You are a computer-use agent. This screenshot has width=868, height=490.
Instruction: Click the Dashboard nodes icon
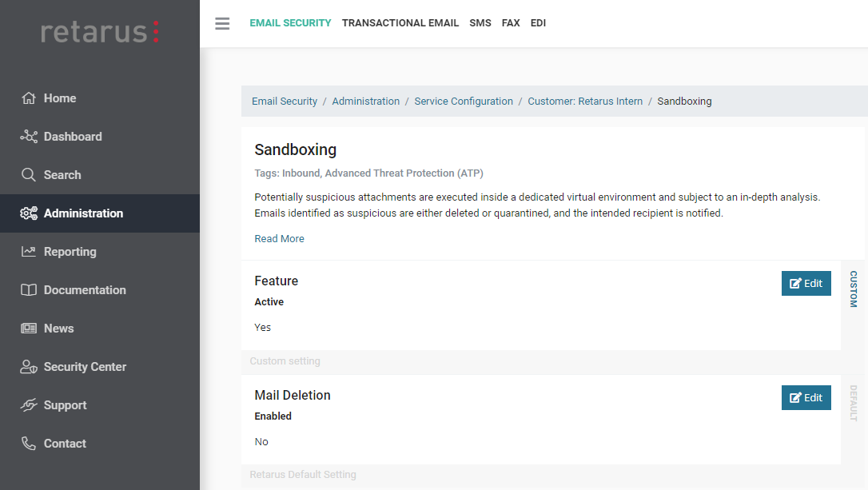click(x=29, y=137)
